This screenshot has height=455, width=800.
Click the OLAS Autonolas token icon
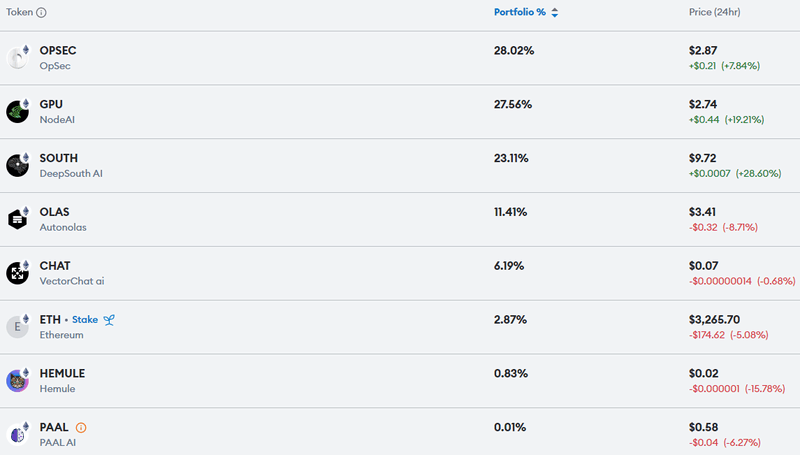pyautogui.click(x=17, y=219)
